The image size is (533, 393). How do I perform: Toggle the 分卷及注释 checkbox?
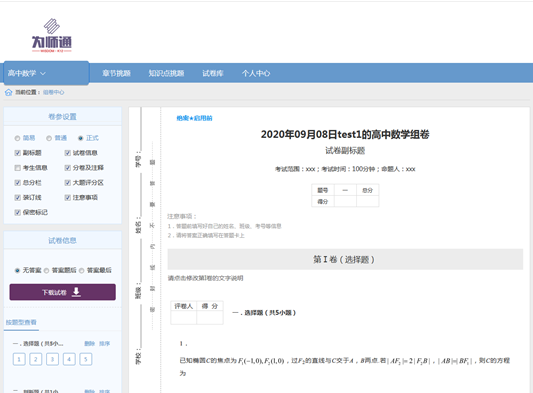click(68, 168)
